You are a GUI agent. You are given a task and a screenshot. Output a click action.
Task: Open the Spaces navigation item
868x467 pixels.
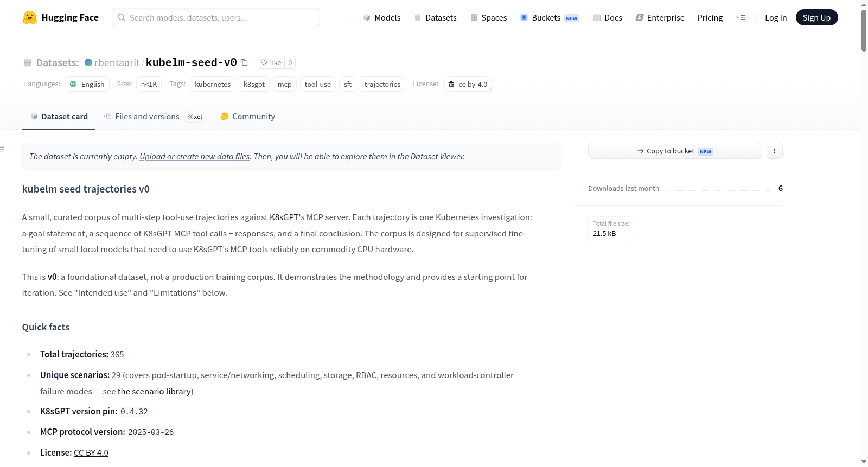pyautogui.click(x=488, y=17)
